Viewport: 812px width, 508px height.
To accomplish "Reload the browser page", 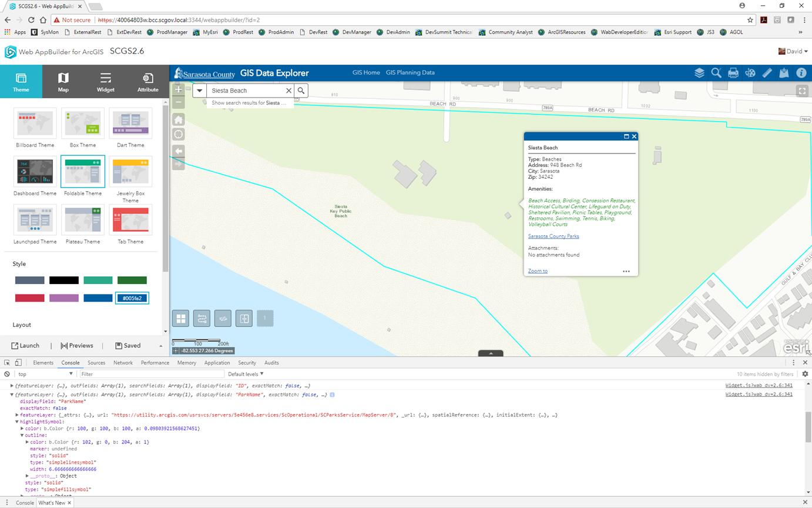I will [32, 19].
